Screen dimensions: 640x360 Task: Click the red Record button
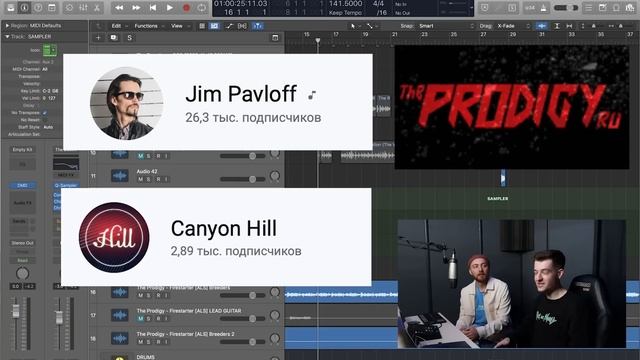point(186,8)
